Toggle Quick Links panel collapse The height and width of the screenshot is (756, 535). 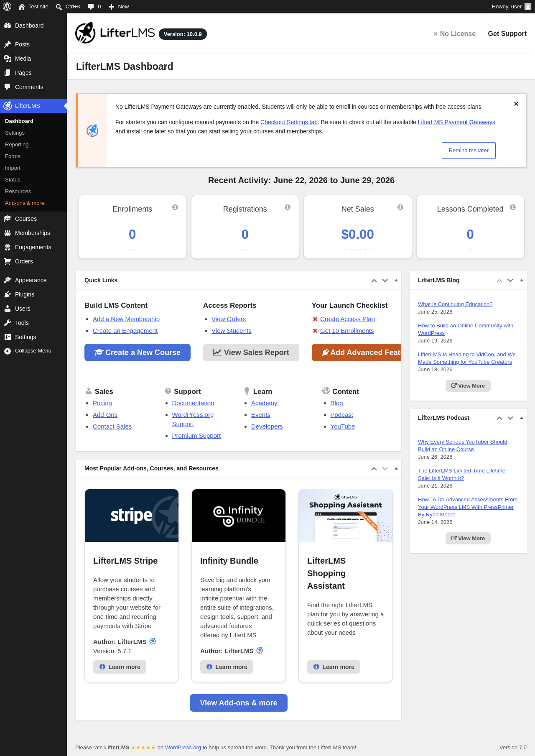[396, 281]
